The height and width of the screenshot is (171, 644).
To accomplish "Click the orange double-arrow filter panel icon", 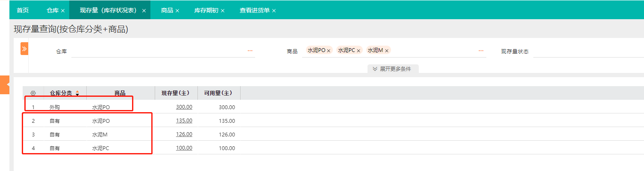I will point(24,49).
